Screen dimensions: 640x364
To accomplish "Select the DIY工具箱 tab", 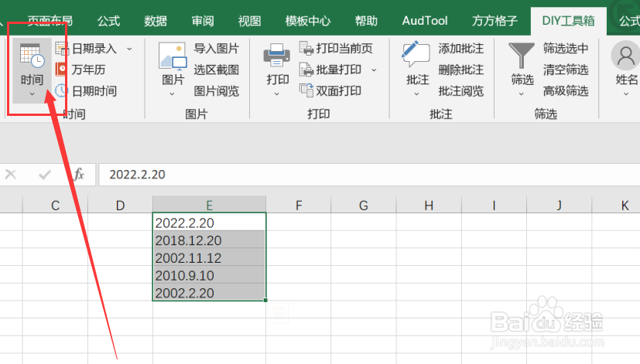I will pyautogui.click(x=568, y=21).
